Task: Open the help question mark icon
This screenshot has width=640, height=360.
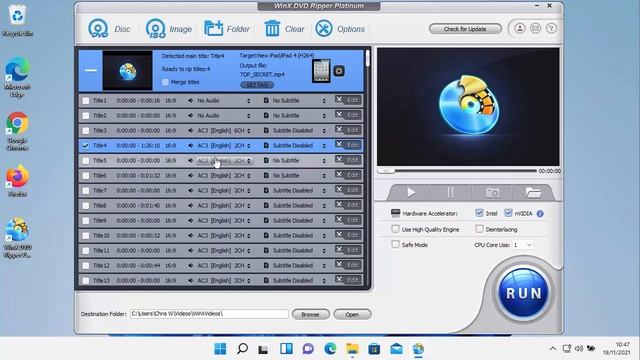Action: point(551,29)
